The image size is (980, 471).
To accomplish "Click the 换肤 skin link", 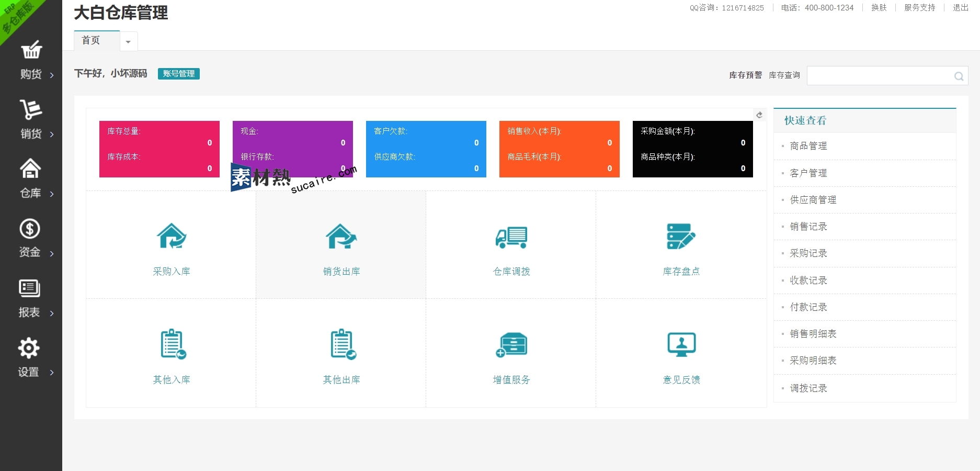I will pos(879,8).
